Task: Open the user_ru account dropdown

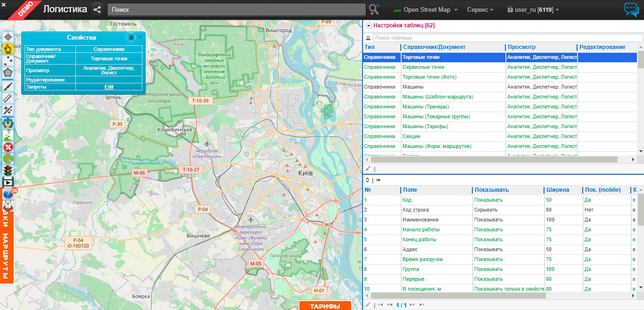Action: 533,10
